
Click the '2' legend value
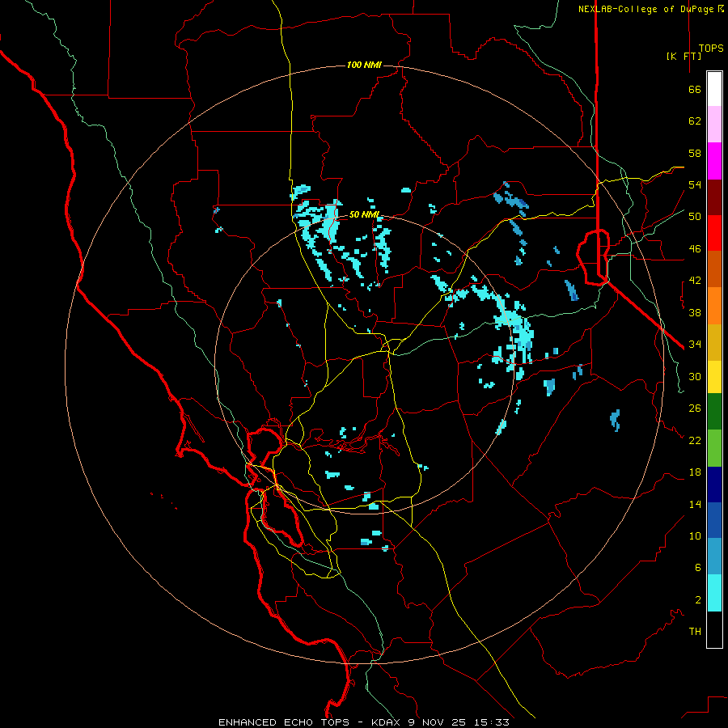[x=698, y=600]
